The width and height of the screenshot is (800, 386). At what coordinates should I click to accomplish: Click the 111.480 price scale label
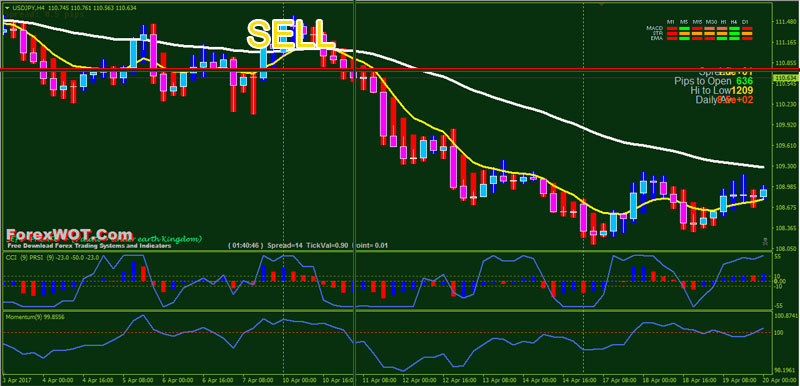[785, 21]
